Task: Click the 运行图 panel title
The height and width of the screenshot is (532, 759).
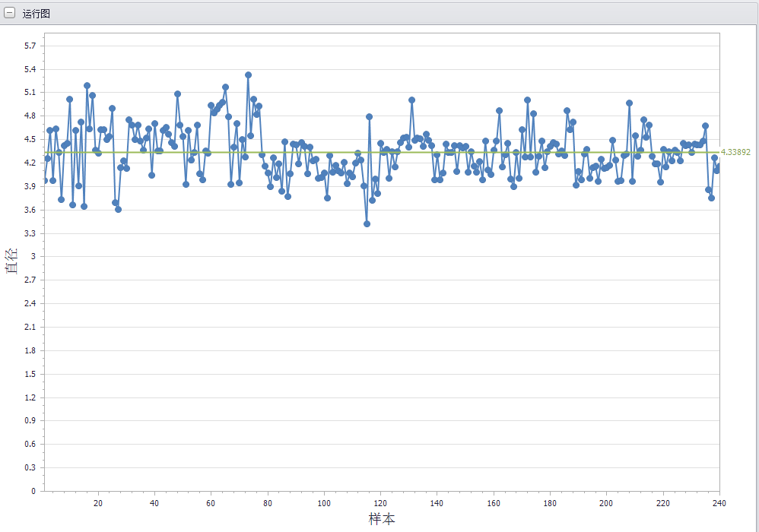Action: coord(37,14)
